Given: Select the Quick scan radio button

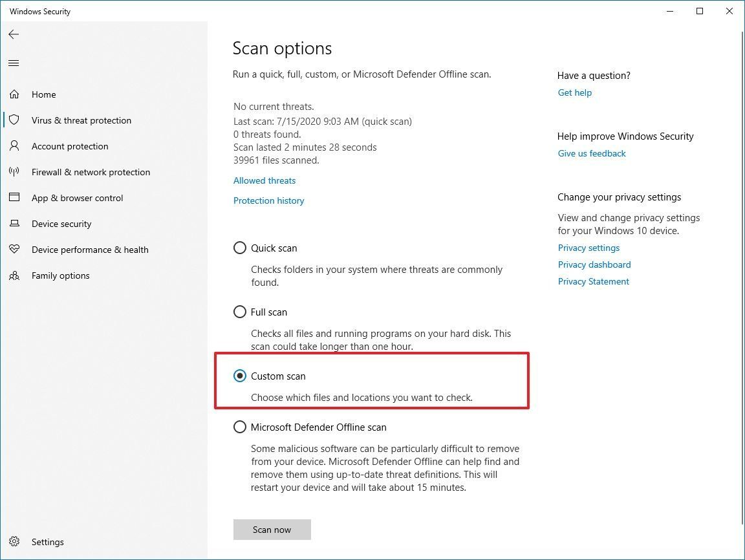Looking at the screenshot, I should tap(239, 248).
